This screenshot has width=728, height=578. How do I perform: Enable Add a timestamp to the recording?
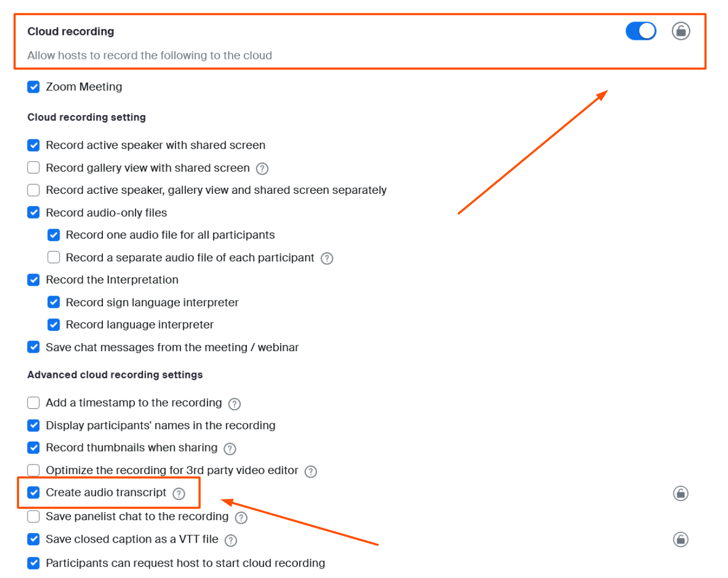(x=34, y=403)
